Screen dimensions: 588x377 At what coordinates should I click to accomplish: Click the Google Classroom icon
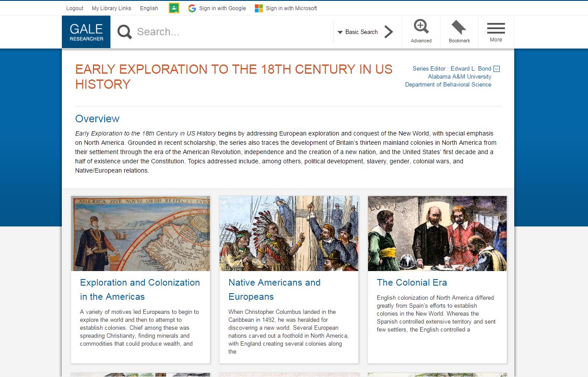174,8
